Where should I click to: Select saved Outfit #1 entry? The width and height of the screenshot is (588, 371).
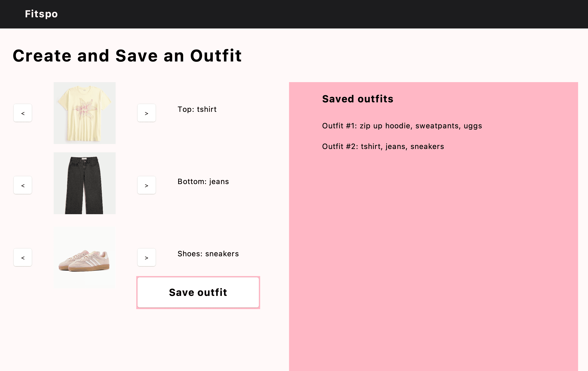[402, 126]
